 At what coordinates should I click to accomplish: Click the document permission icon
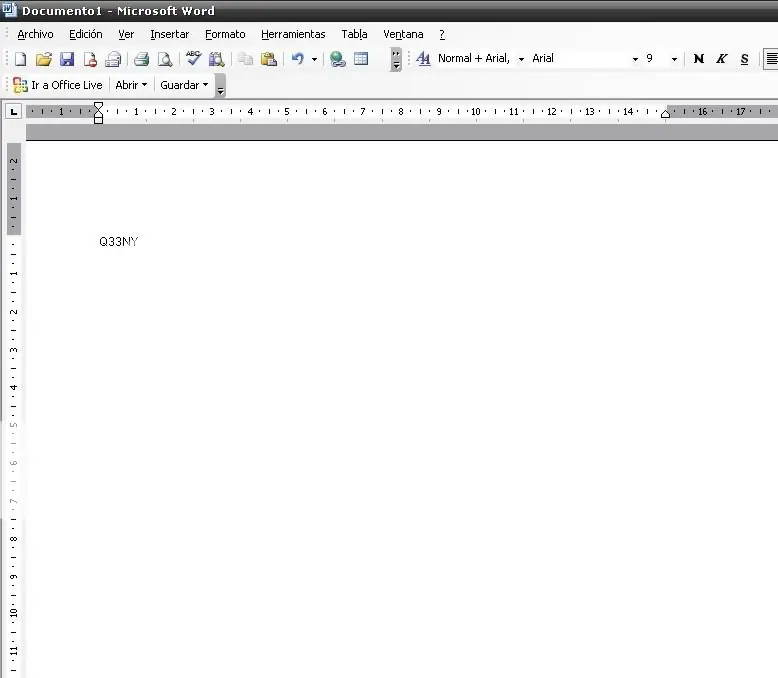pyautogui.click(x=90, y=59)
